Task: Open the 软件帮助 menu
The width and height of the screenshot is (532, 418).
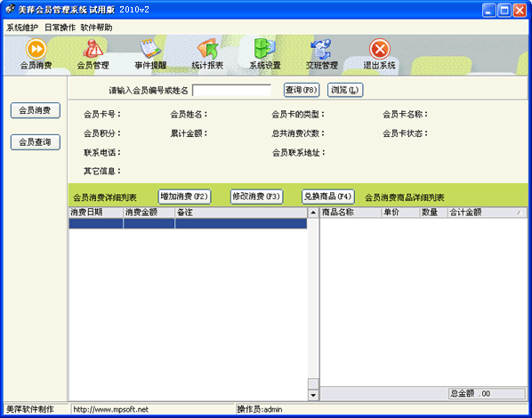Action: coord(96,28)
